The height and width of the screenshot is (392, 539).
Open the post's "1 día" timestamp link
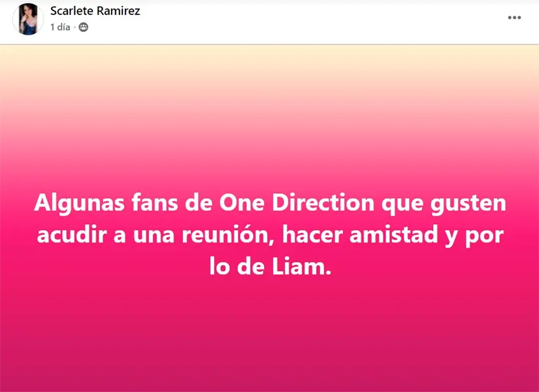(x=60, y=27)
